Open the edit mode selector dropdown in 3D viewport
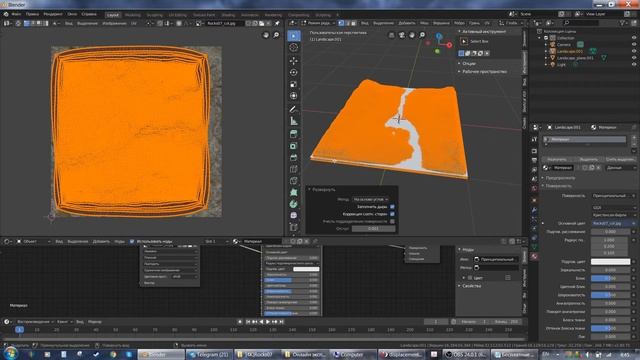640x360 pixels. (318, 23)
